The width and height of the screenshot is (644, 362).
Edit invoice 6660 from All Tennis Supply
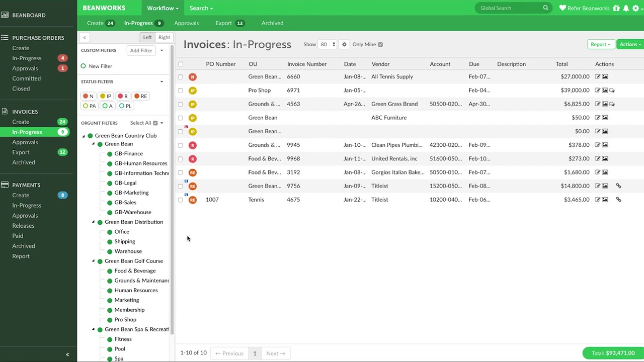[x=598, y=76]
